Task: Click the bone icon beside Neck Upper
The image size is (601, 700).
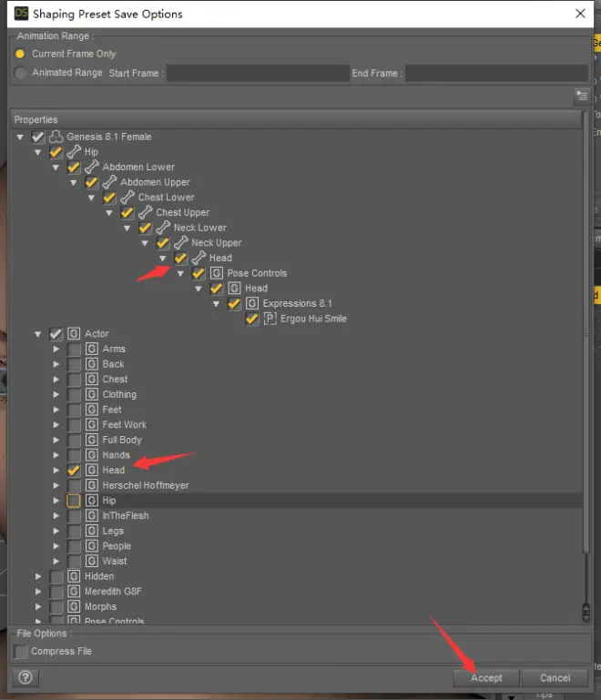Action: [x=181, y=243]
